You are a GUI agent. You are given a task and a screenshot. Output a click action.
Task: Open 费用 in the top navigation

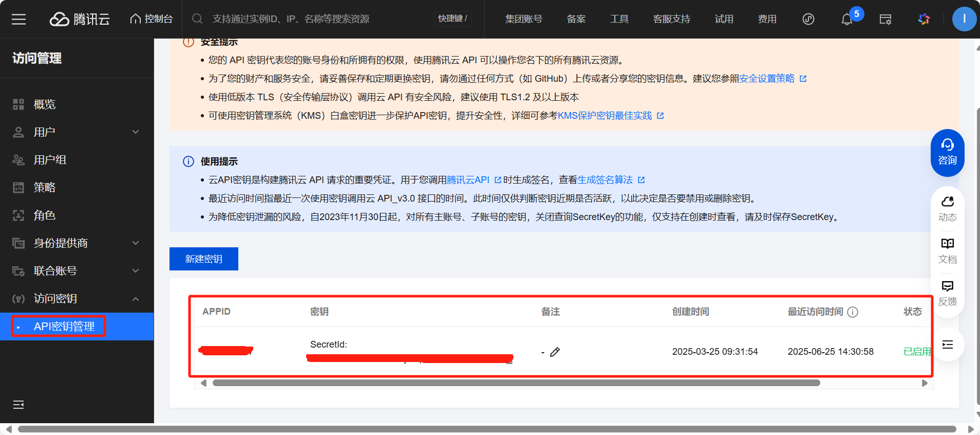coord(767,19)
